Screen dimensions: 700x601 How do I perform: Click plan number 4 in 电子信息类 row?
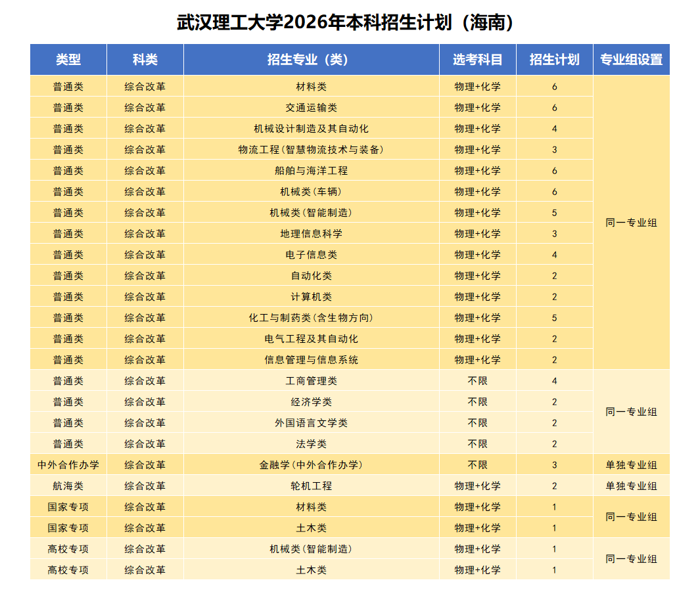tap(555, 255)
